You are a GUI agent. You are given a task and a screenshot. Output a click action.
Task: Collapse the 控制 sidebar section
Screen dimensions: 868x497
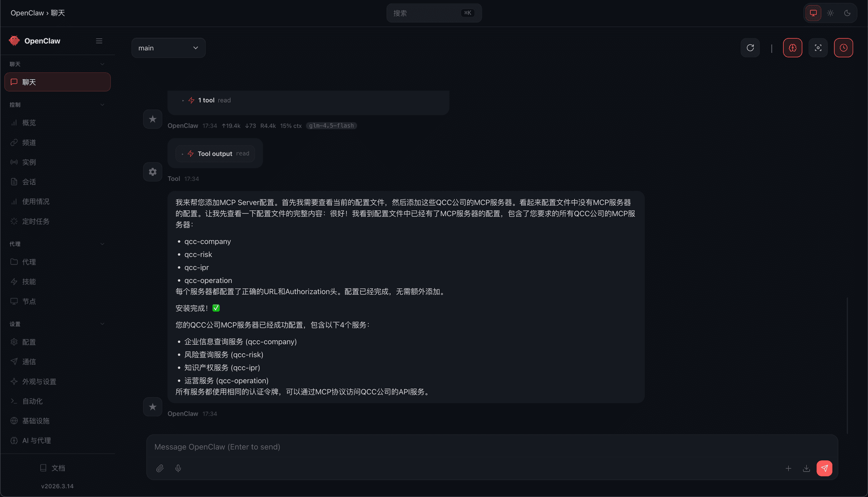pos(102,104)
